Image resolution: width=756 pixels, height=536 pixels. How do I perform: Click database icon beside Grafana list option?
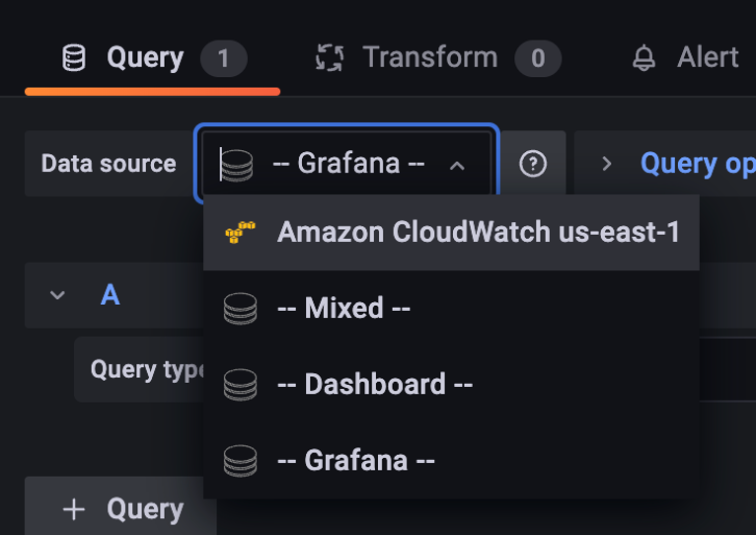click(x=240, y=461)
